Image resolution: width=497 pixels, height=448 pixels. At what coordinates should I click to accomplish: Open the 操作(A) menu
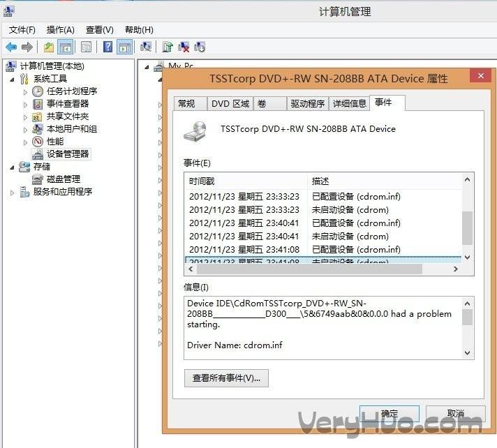(60, 30)
